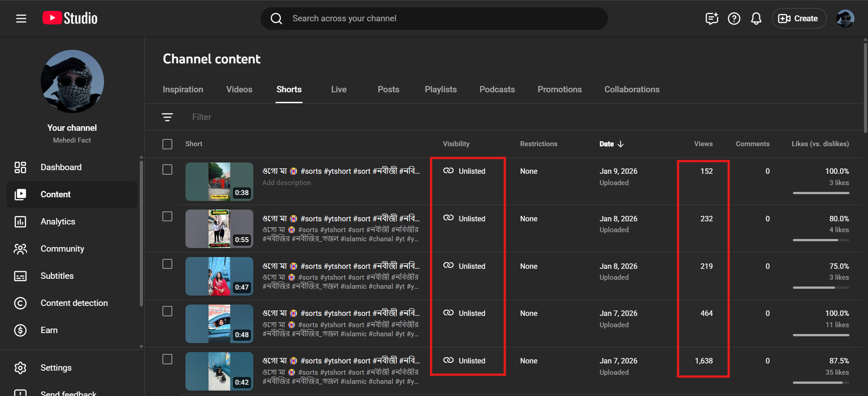
Task: Sort by the Date column arrow
Action: [x=621, y=144]
